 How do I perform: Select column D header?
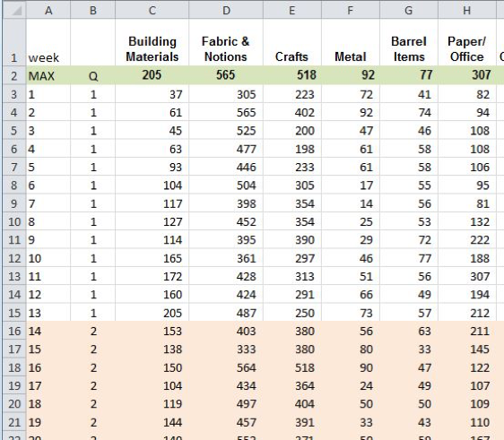(226, 10)
